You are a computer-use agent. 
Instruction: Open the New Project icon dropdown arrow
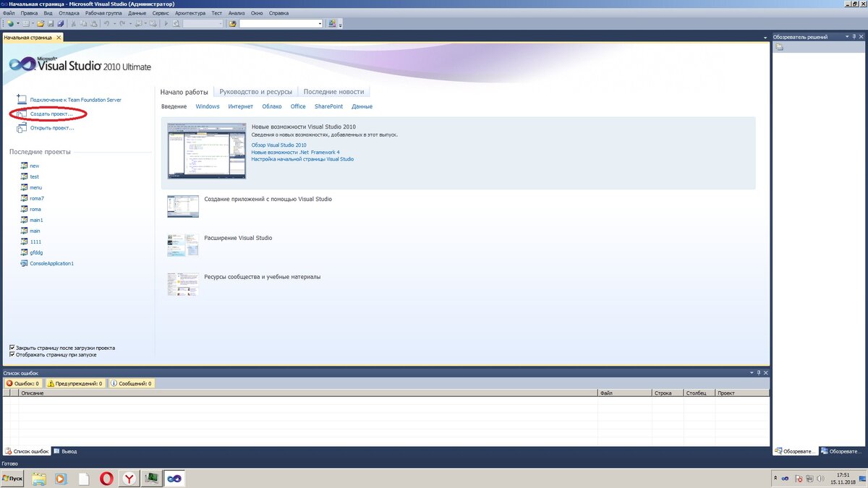pyautogui.click(x=17, y=23)
